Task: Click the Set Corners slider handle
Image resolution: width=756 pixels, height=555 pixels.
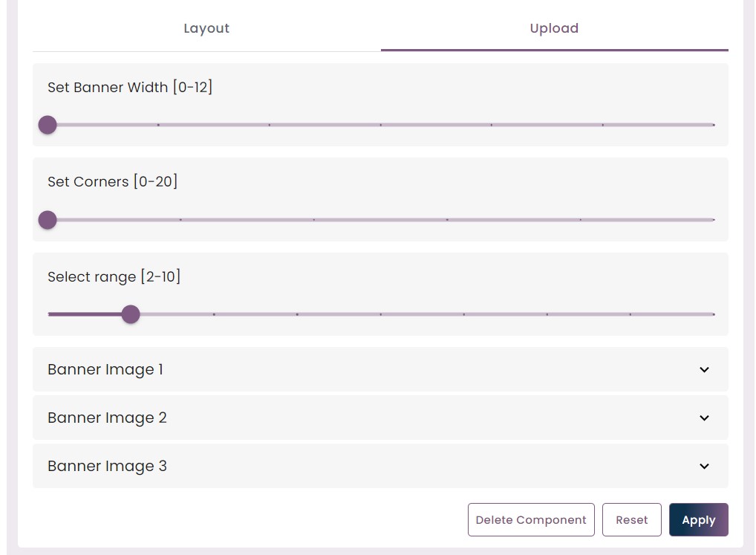Action: 48,220
